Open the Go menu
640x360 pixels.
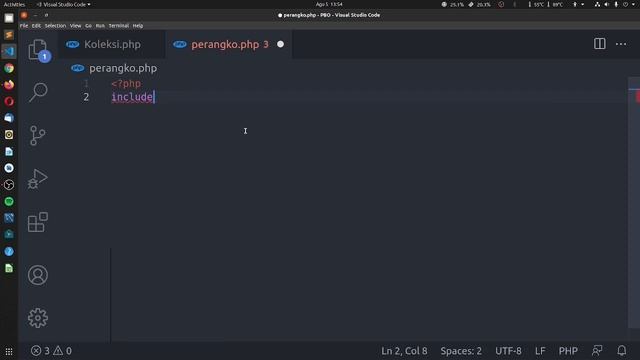click(89, 26)
